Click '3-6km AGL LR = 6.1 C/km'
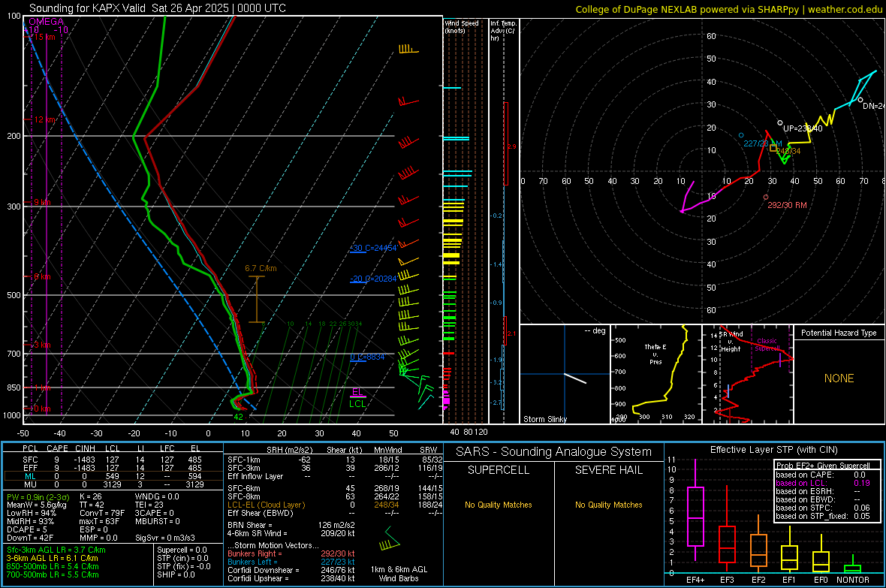This screenshot has height=588, width=886. click(x=52, y=558)
